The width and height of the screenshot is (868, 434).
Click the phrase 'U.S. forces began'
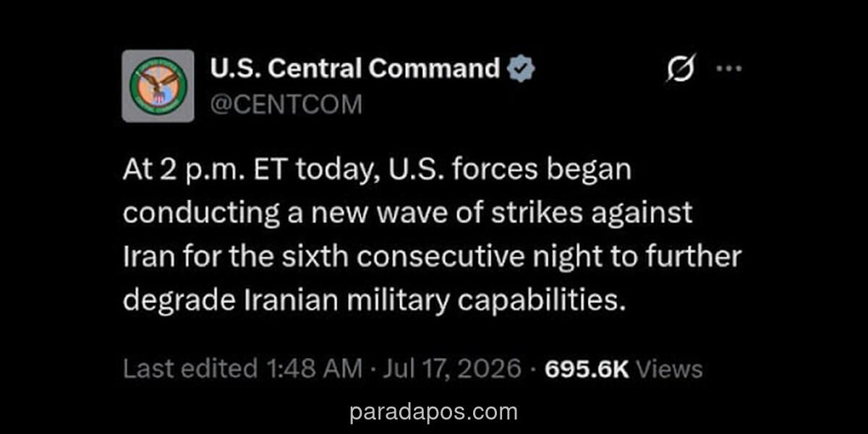point(514,171)
